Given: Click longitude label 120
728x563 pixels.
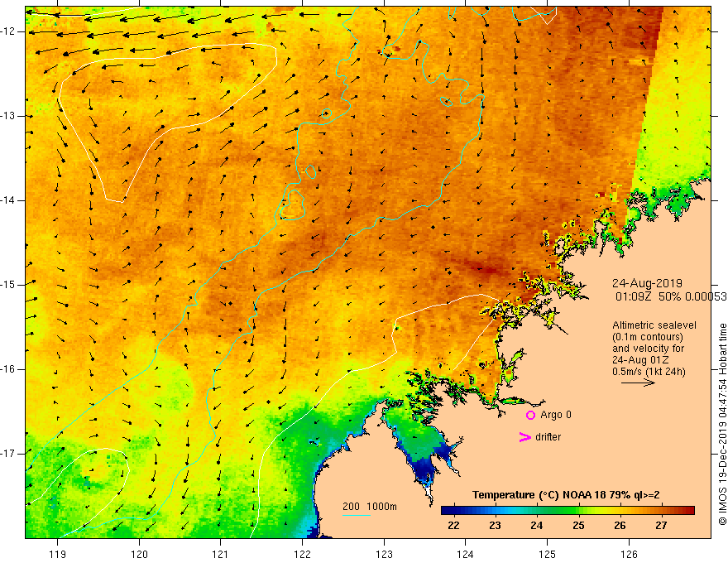Looking at the screenshot, I should [x=139, y=554].
